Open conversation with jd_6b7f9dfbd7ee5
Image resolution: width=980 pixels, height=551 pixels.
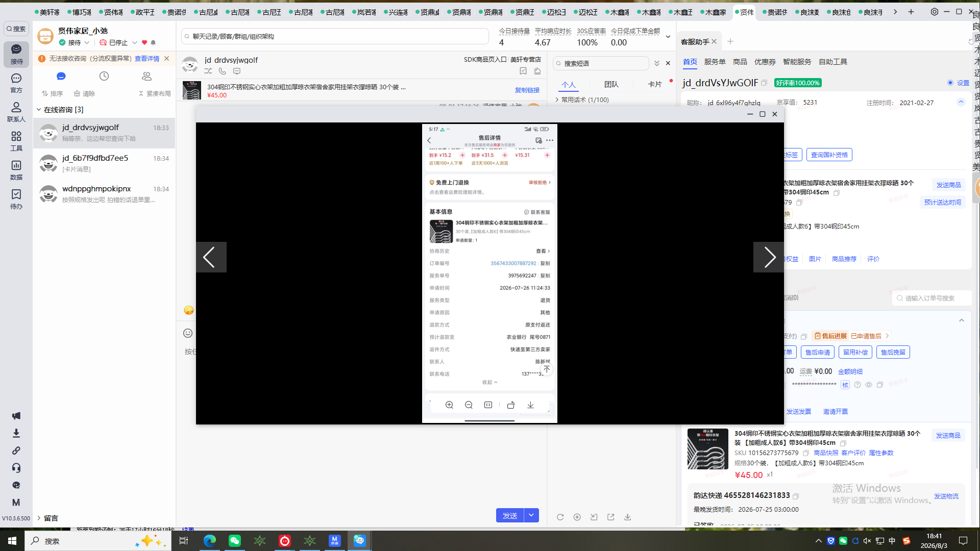104,163
